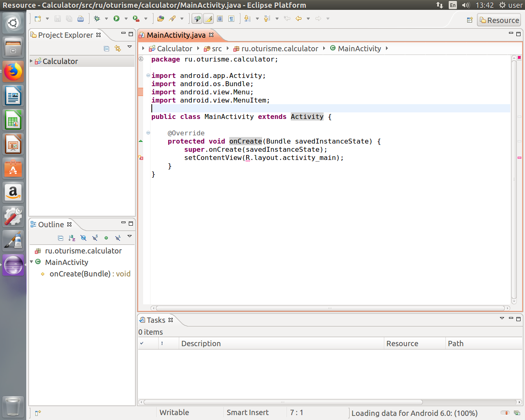Open the Back history dropdown arrow
This screenshot has height=420, width=525.
(308, 18)
